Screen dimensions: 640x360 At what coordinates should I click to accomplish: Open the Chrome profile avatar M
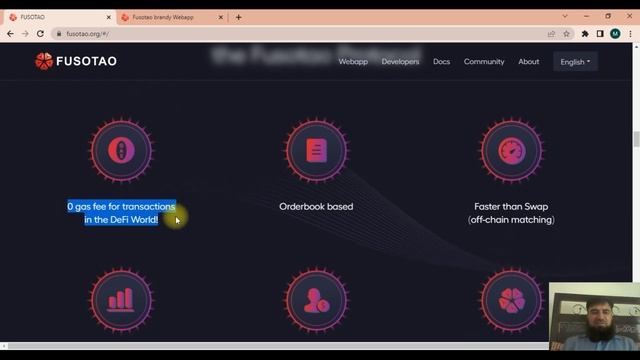616,34
